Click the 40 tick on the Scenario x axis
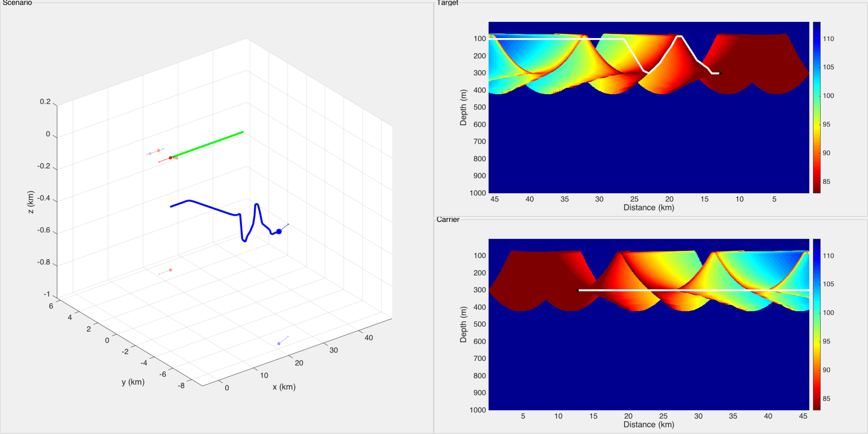Screen dimensions: 868x434 [369, 338]
